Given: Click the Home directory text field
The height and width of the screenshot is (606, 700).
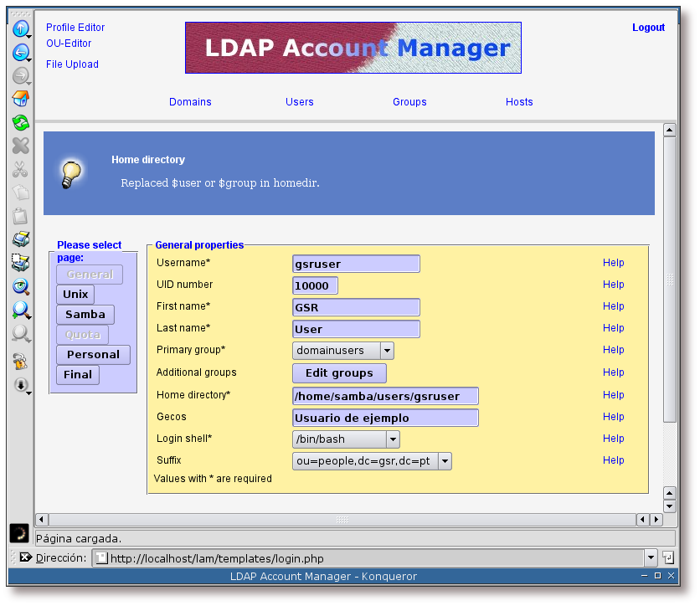Looking at the screenshot, I should [386, 396].
